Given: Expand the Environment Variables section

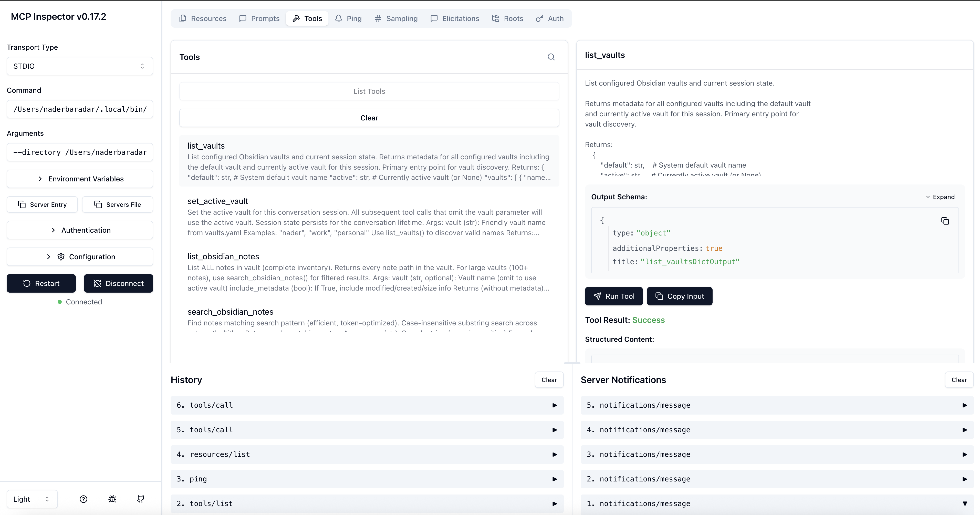Looking at the screenshot, I should coord(80,179).
